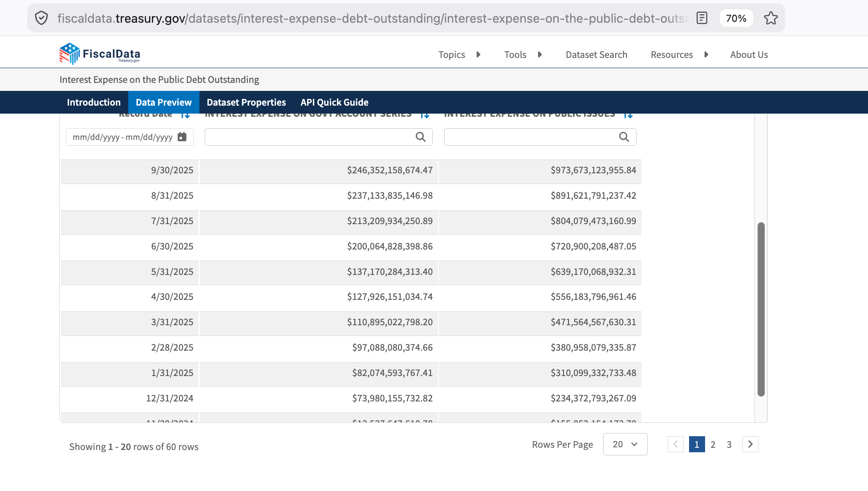Screen dimensions: 868x491
Task: Open the Dataset Search link
Action: [596, 55]
